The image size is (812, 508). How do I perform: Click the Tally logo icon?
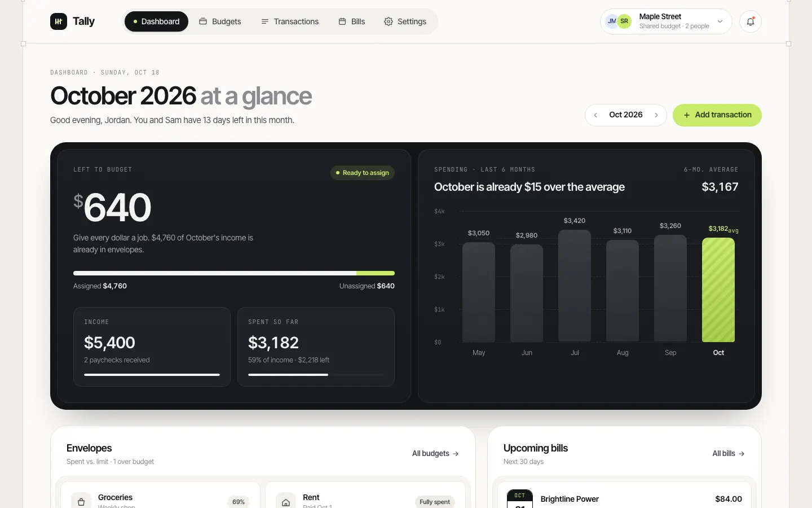59,21
